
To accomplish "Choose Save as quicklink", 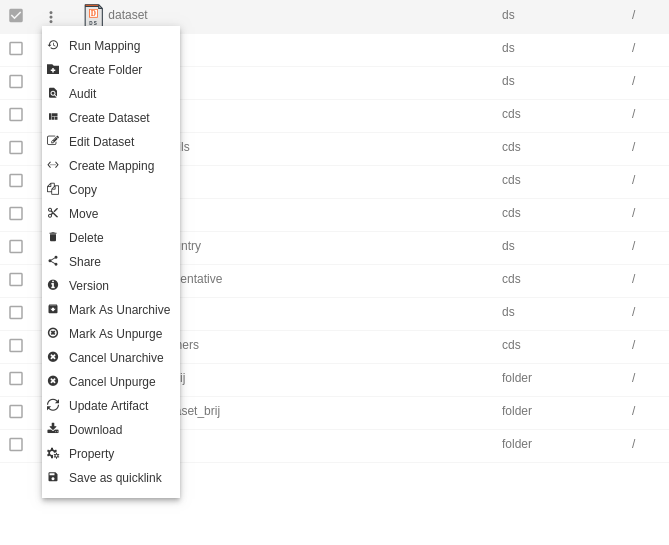I will click(x=115, y=478).
